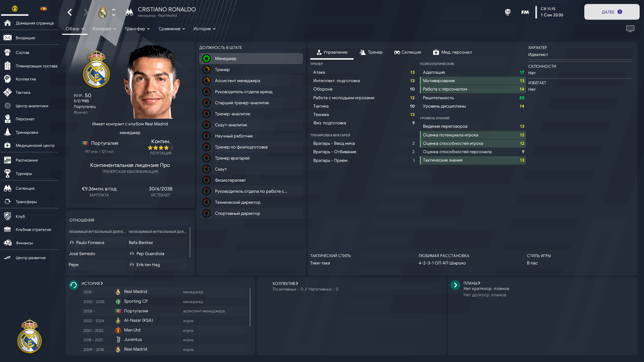Click the ДАЛЕЕ continue button

(x=612, y=12)
